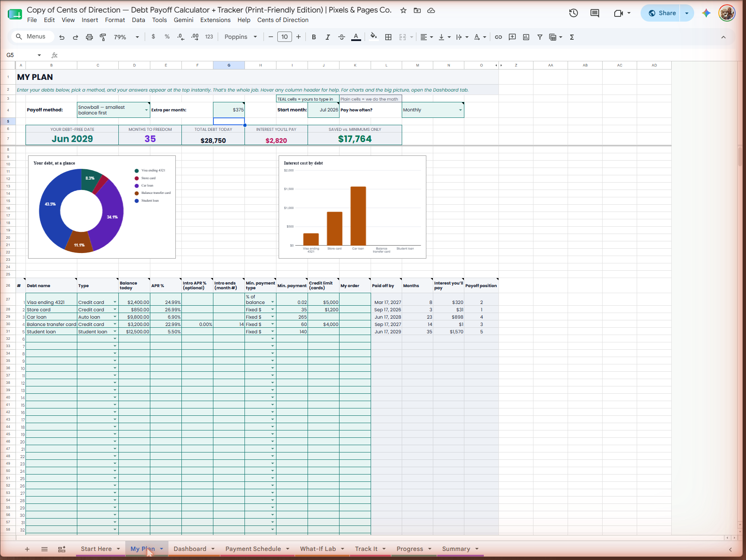Open the Payoff method dropdown
Screen dimensions: 746x560
click(x=146, y=110)
